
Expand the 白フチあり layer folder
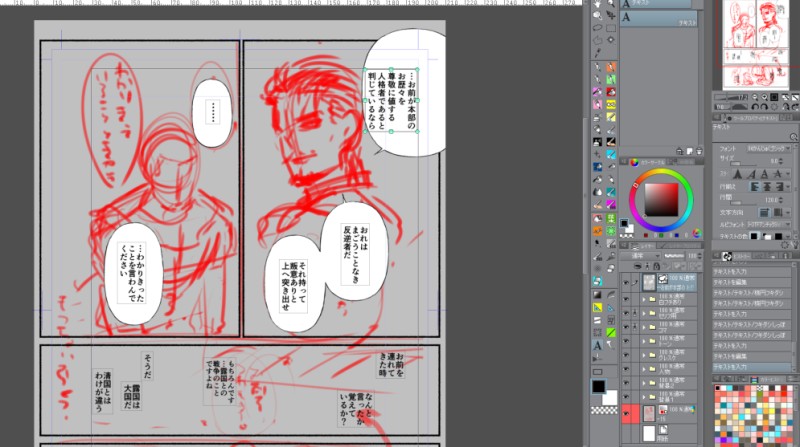644,300
